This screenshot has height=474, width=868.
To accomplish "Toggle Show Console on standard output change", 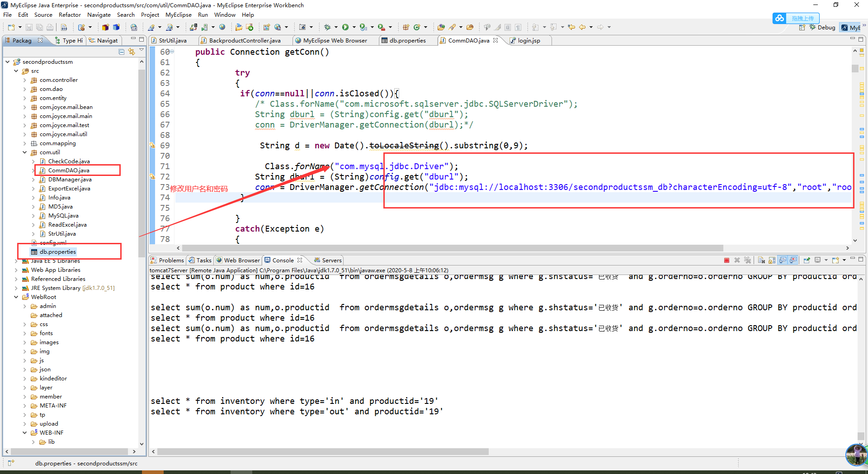I will click(x=783, y=260).
